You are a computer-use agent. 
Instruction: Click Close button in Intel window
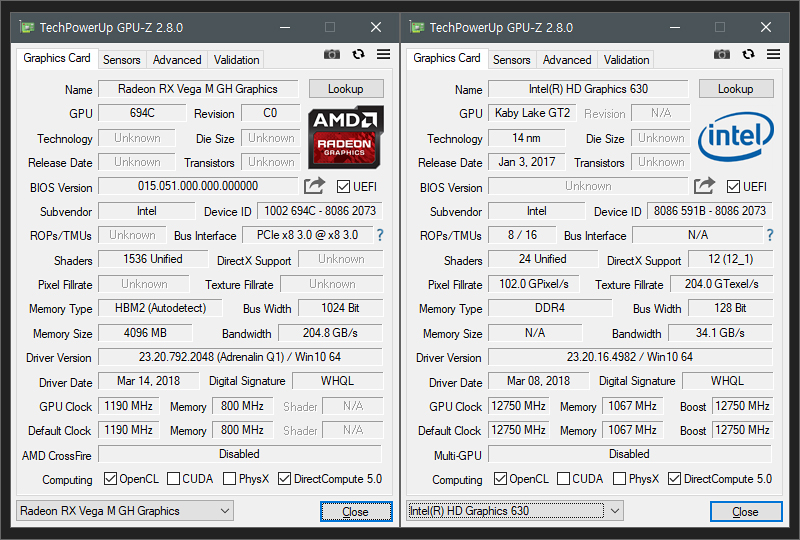(745, 511)
